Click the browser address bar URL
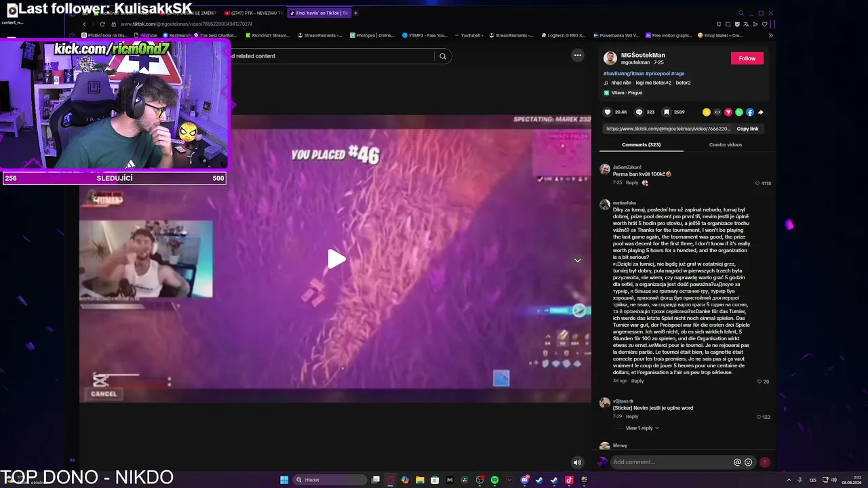 pyautogui.click(x=186, y=24)
